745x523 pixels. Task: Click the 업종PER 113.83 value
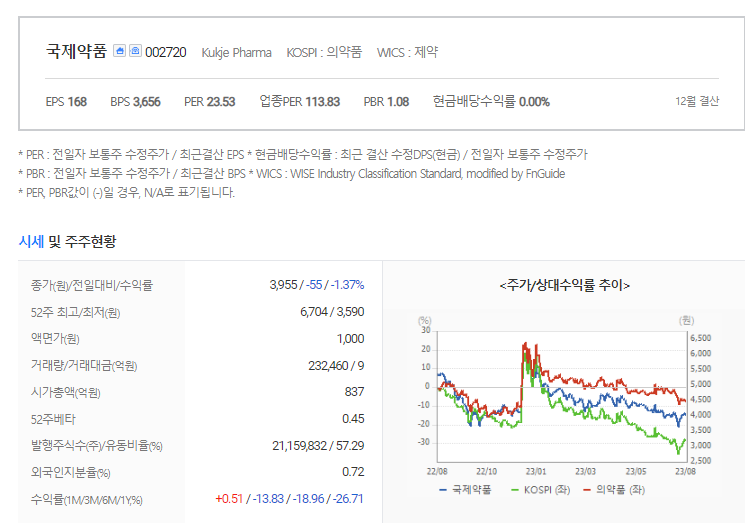click(x=300, y=102)
